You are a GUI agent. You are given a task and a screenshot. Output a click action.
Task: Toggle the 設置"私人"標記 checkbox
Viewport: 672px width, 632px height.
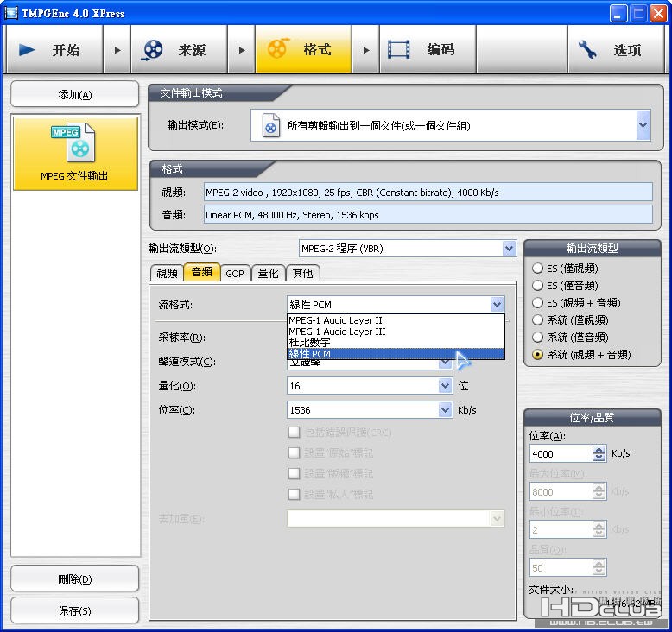coord(294,494)
